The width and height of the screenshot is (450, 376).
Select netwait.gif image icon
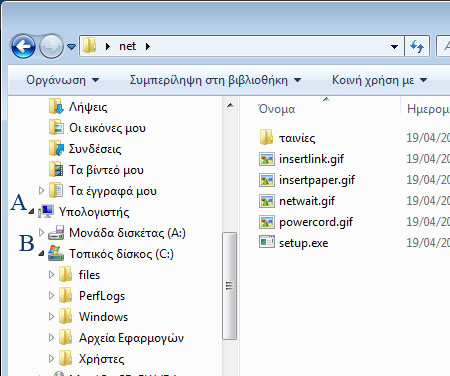point(266,201)
